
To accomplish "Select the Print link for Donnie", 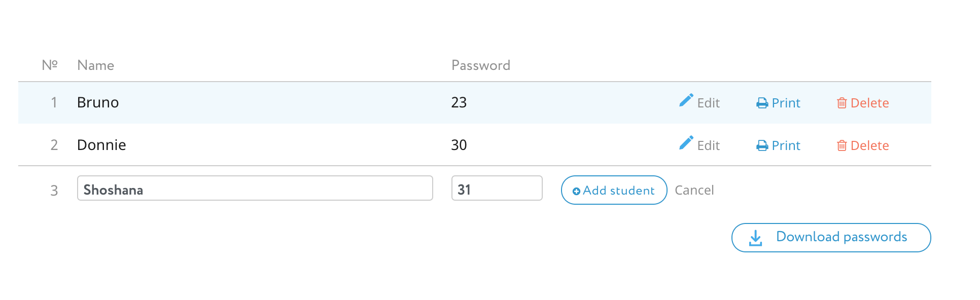I will click(786, 146).
